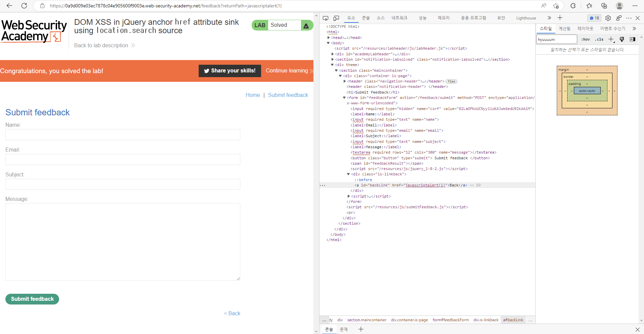644x334 pixels.
Task: Close the DevTools panel
Action: click(x=638, y=18)
